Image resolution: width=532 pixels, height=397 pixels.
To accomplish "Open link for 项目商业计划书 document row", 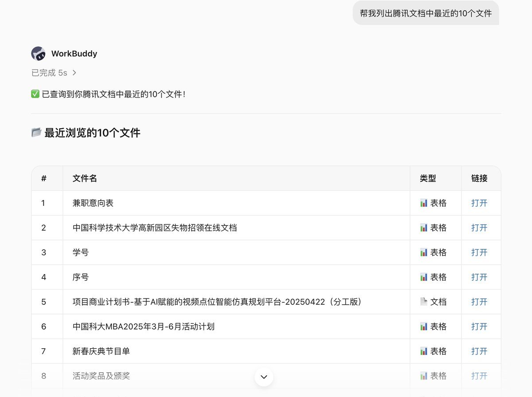I will tap(479, 302).
